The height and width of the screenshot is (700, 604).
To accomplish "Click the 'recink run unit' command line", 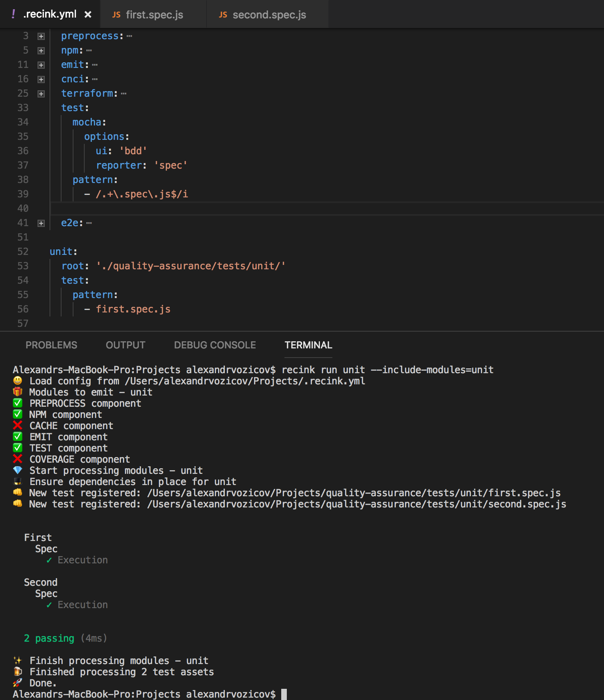I will click(387, 370).
